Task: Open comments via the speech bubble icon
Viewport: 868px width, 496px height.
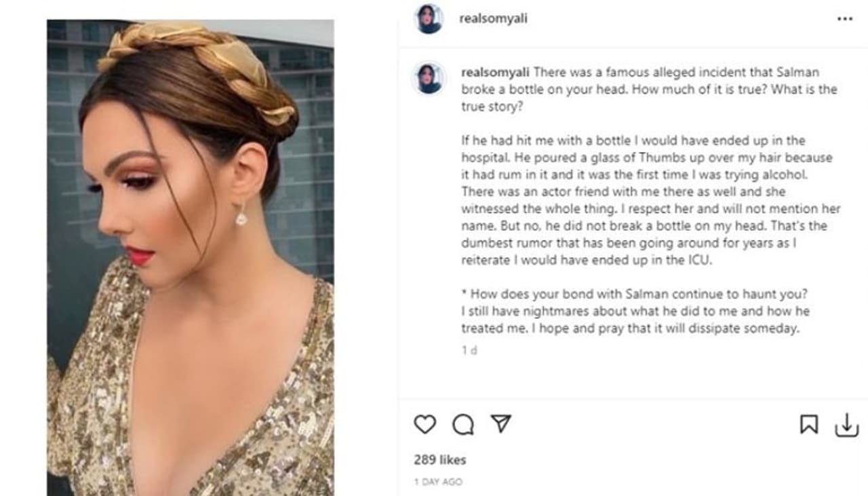Action: [463, 424]
